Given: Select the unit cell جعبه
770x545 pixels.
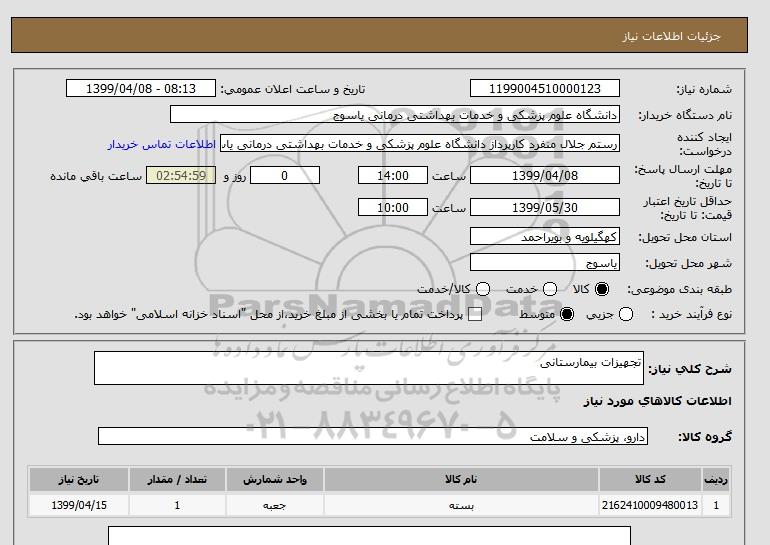Looking at the screenshot, I should [x=275, y=505].
